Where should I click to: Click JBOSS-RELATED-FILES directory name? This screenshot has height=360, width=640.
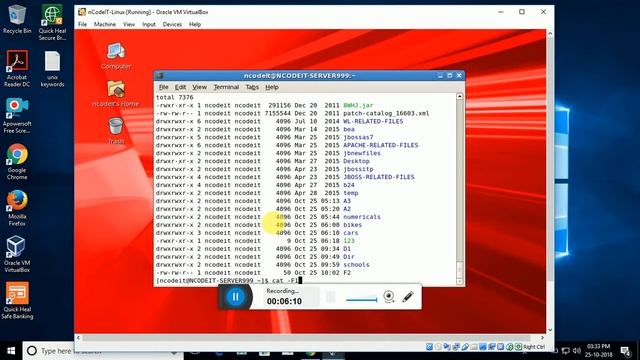pos(379,177)
